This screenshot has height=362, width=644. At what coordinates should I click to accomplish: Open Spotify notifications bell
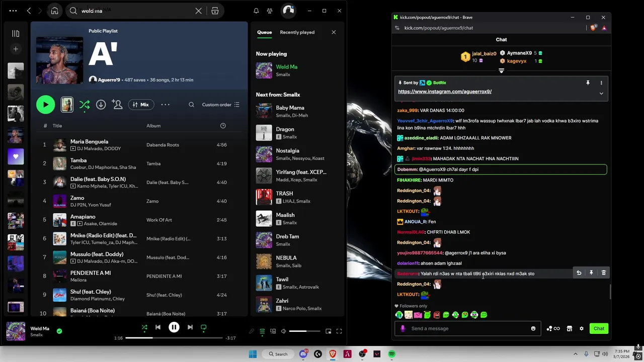click(x=256, y=11)
